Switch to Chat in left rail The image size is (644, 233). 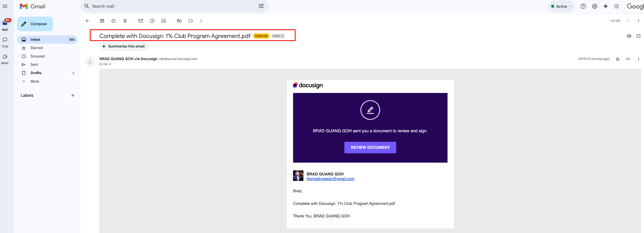tap(5, 43)
